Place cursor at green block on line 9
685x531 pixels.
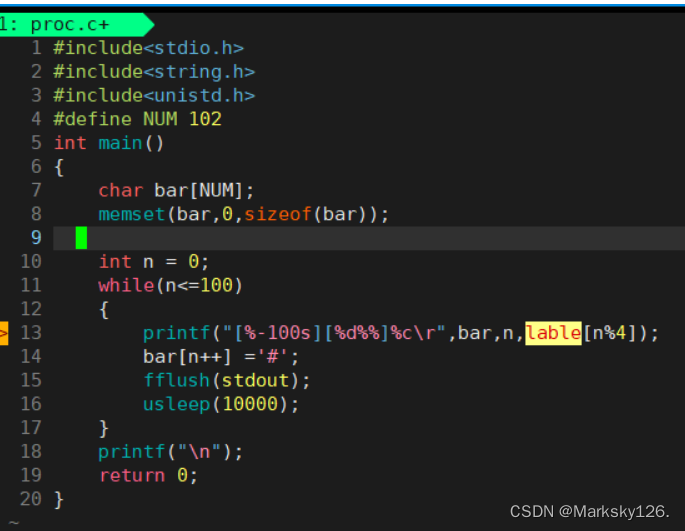[81, 238]
